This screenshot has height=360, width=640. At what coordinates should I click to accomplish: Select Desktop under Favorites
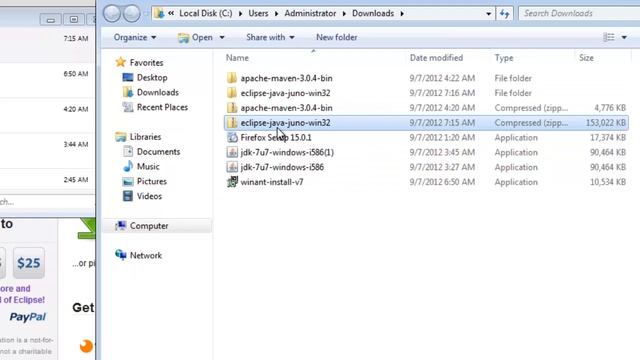coord(152,77)
